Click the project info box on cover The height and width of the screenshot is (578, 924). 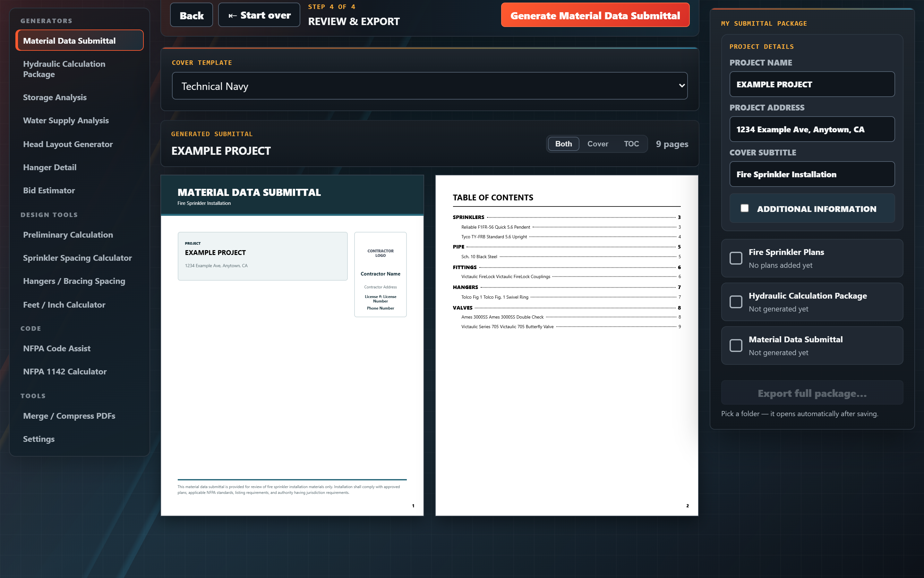click(263, 256)
